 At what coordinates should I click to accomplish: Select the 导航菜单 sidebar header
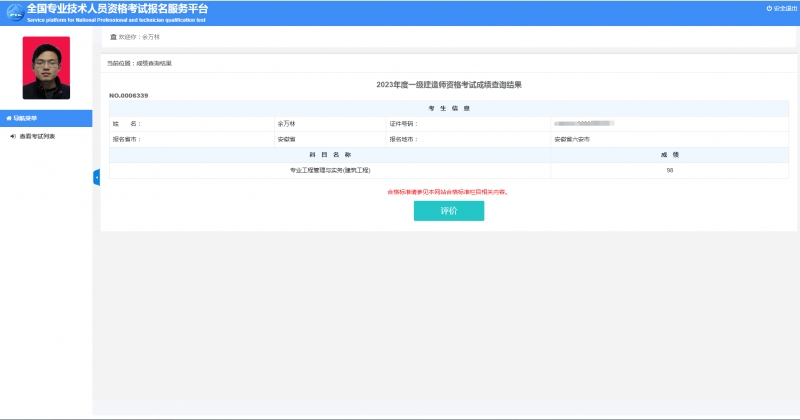25,118
